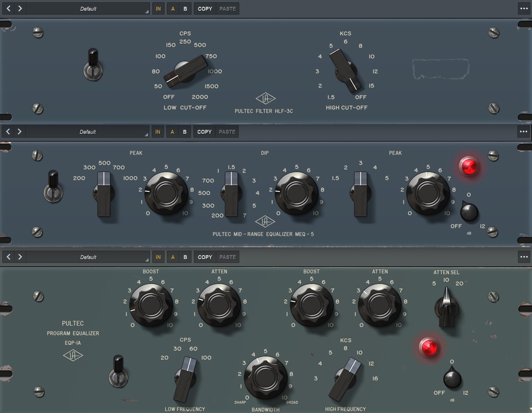Click the MEQ-5 low Peak gain knob
This screenshot has height=413, width=532.
click(166, 193)
